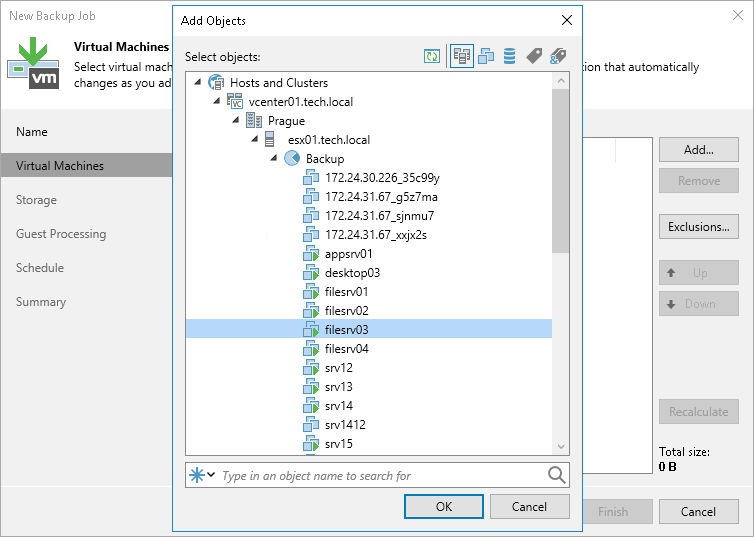Click VM icon next to appsrv01
The height and width of the screenshot is (537, 754).
(x=311, y=253)
